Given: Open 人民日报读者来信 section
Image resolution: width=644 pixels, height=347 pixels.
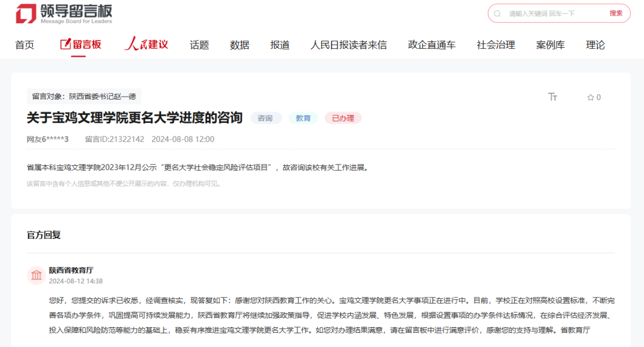Looking at the screenshot, I should tap(348, 45).
